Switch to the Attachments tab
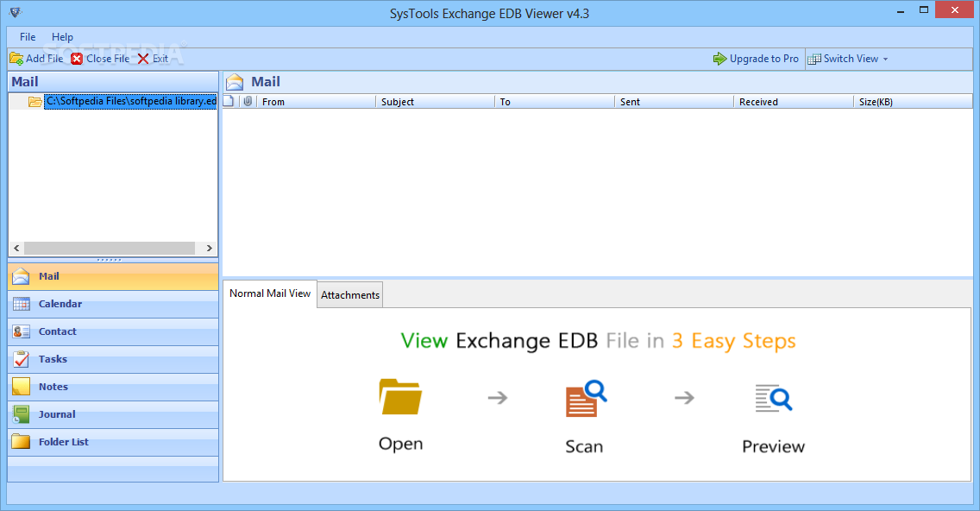The width and height of the screenshot is (980, 511). (x=350, y=295)
